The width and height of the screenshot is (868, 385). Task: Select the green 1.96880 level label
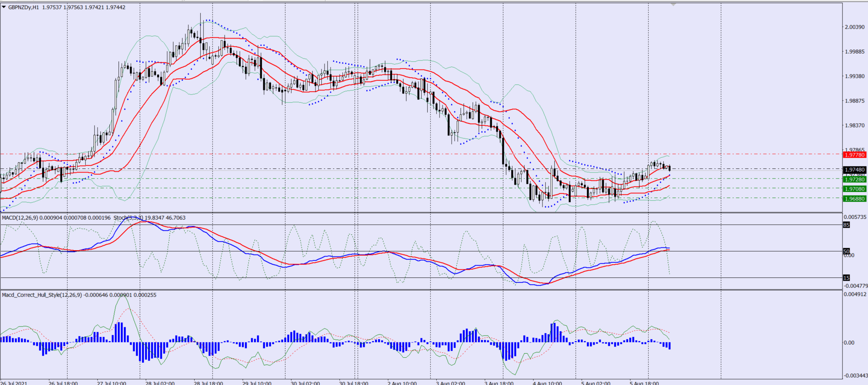click(x=855, y=198)
